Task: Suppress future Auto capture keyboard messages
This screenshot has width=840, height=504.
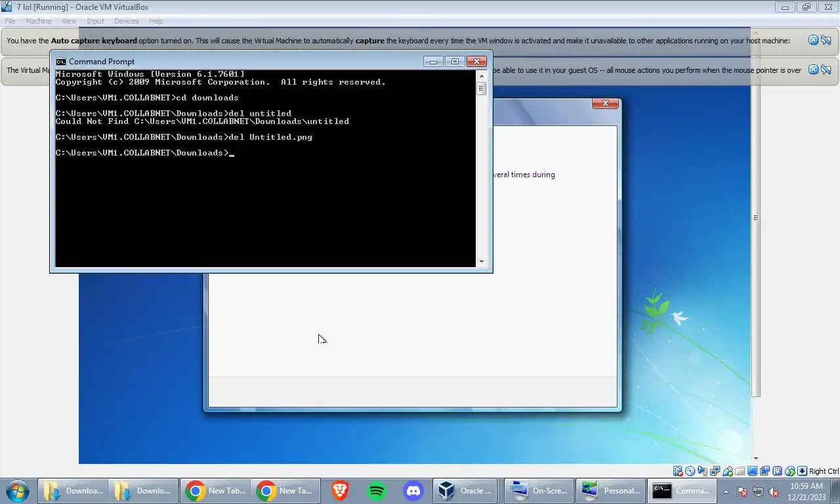Action: 826,40
